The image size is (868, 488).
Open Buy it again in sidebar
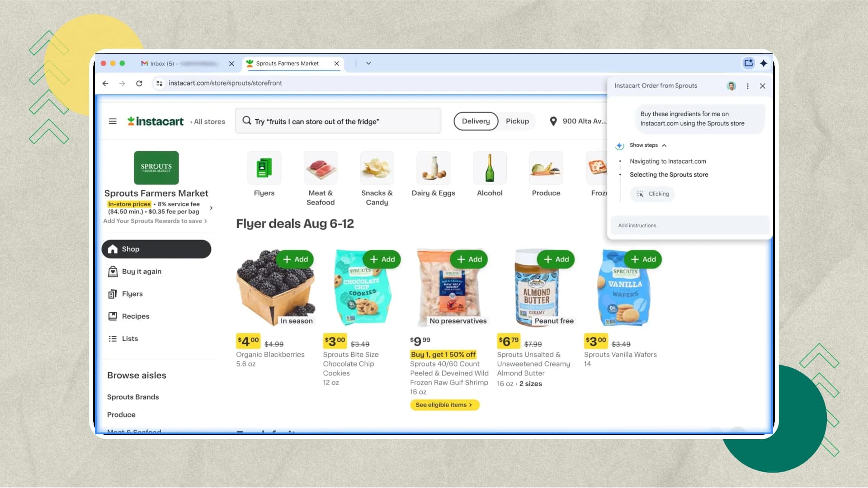click(142, 271)
